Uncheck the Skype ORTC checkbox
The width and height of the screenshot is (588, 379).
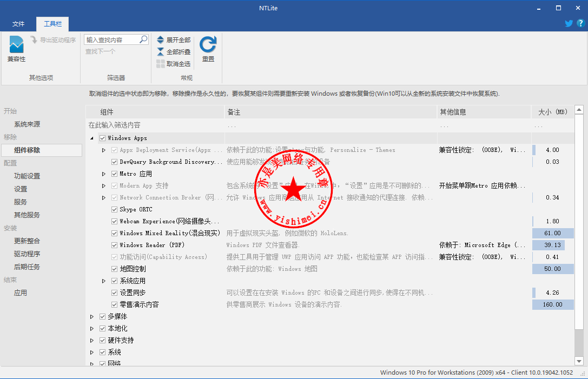coord(114,210)
